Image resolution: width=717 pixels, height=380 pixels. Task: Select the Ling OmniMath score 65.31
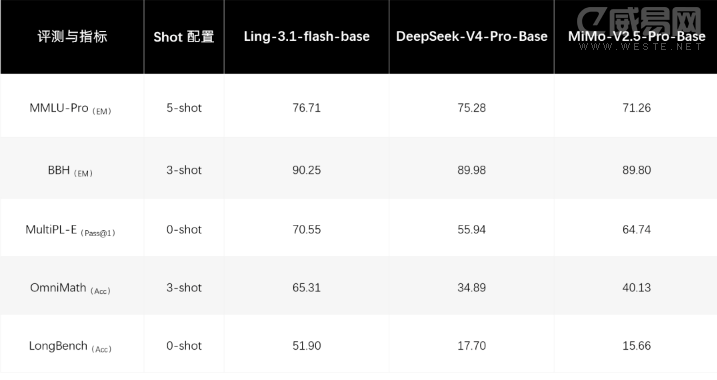click(306, 288)
